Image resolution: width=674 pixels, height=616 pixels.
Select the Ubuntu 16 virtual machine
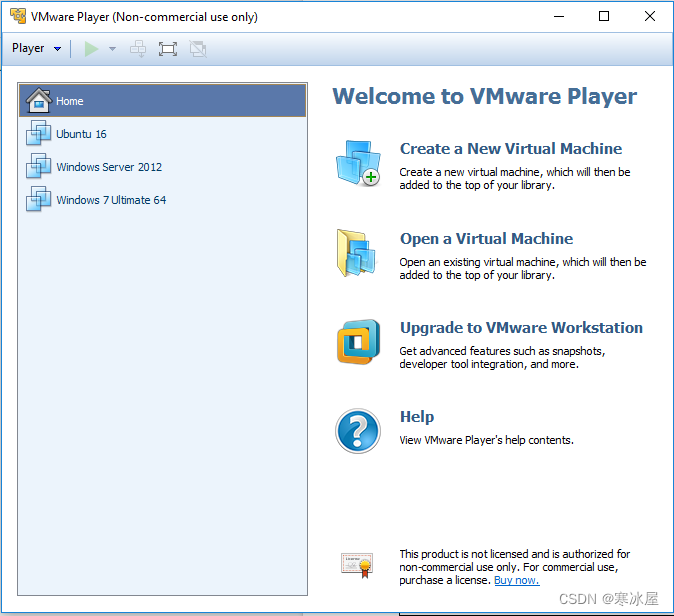click(162, 134)
